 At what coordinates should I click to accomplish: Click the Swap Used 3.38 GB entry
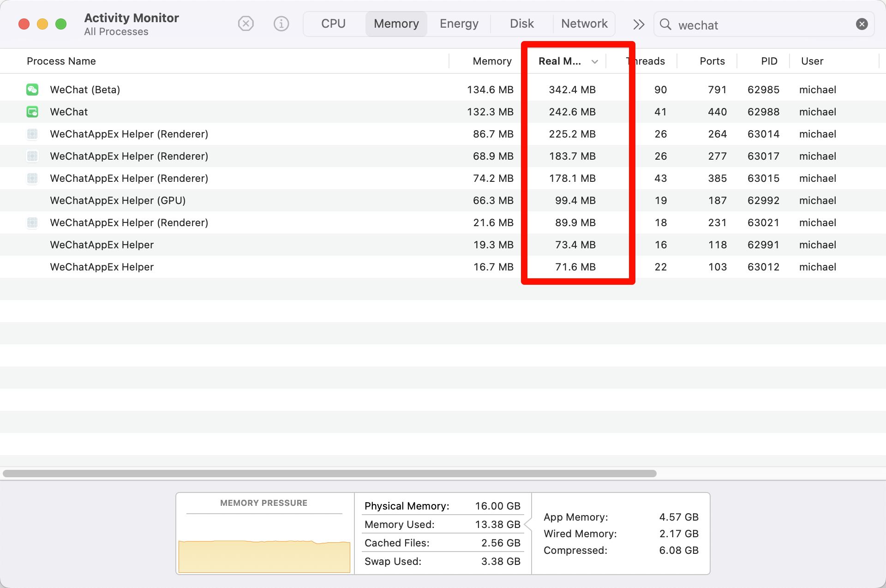[443, 561]
